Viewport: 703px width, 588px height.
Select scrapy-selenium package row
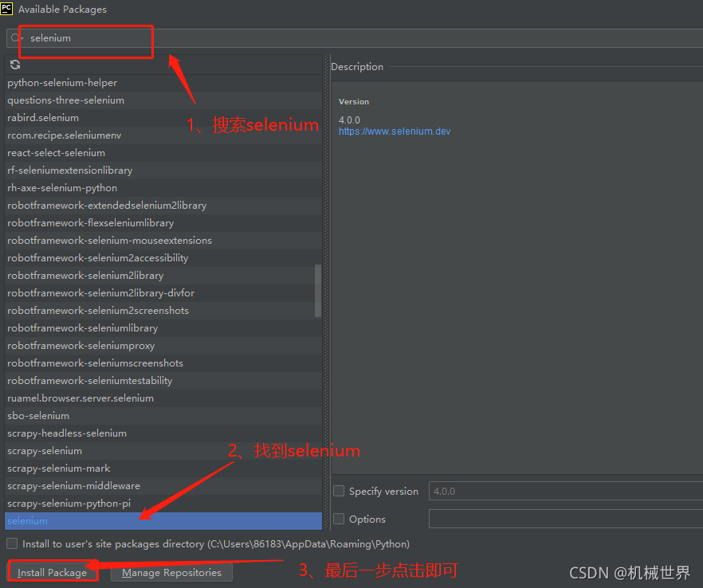[163, 450]
